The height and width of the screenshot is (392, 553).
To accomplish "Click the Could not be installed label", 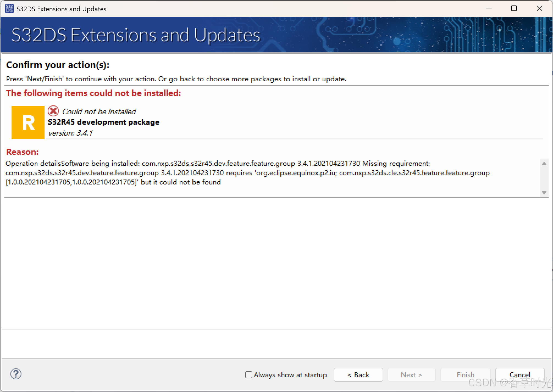I will [99, 111].
